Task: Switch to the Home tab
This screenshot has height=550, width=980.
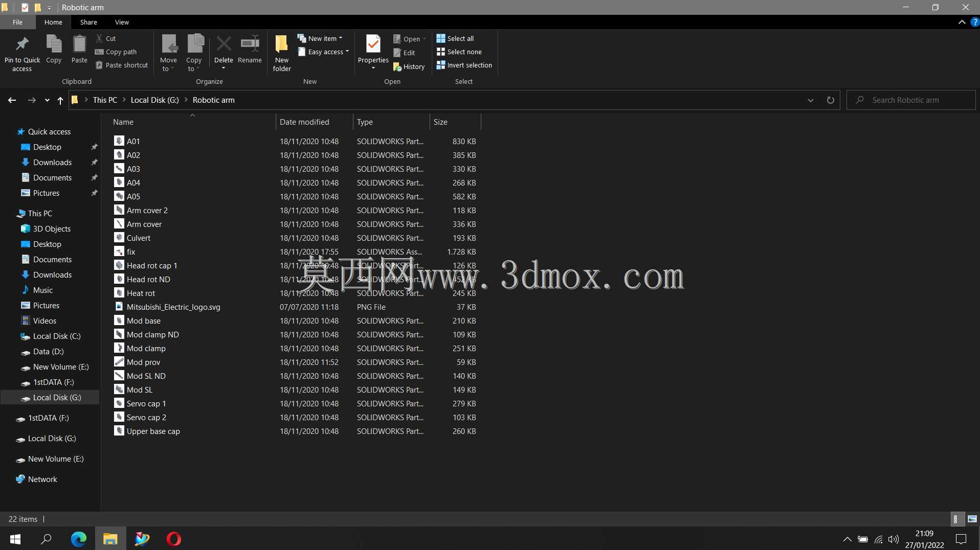Action: (x=53, y=22)
